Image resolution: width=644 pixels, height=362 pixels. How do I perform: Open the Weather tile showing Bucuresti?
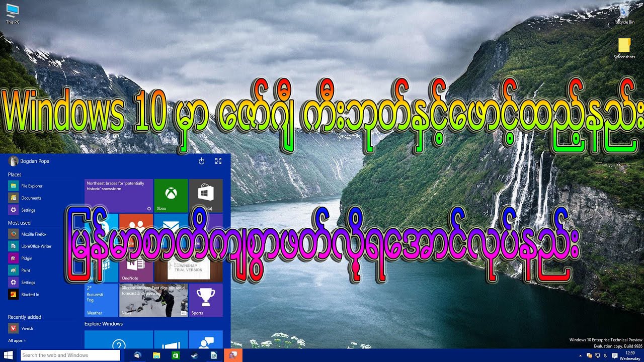click(x=101, y=300)
